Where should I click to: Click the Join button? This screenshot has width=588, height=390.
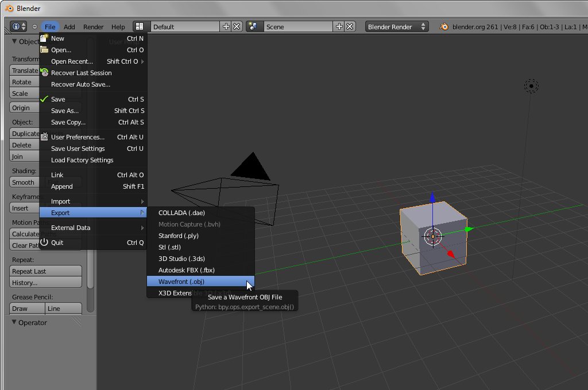coord(24,157)
